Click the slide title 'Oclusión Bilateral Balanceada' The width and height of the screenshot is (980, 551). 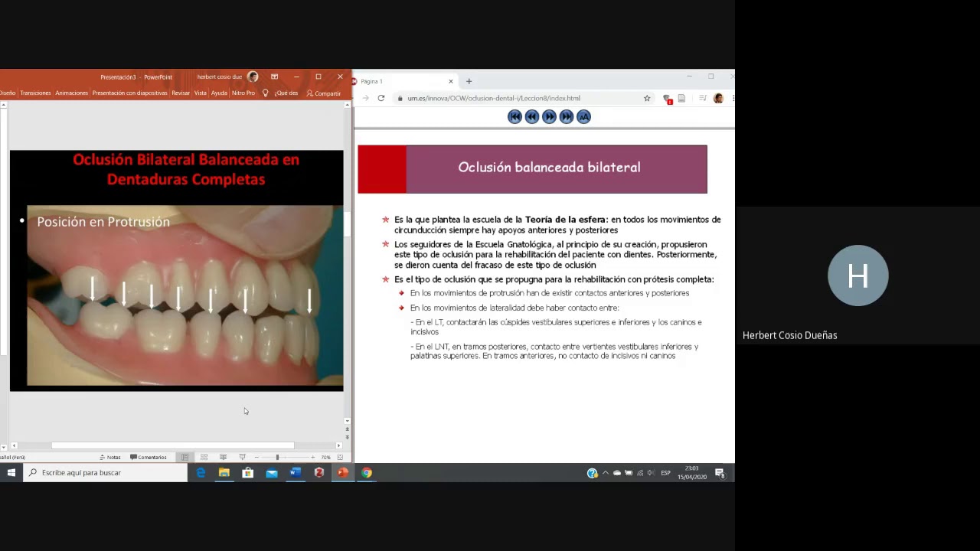185,169
